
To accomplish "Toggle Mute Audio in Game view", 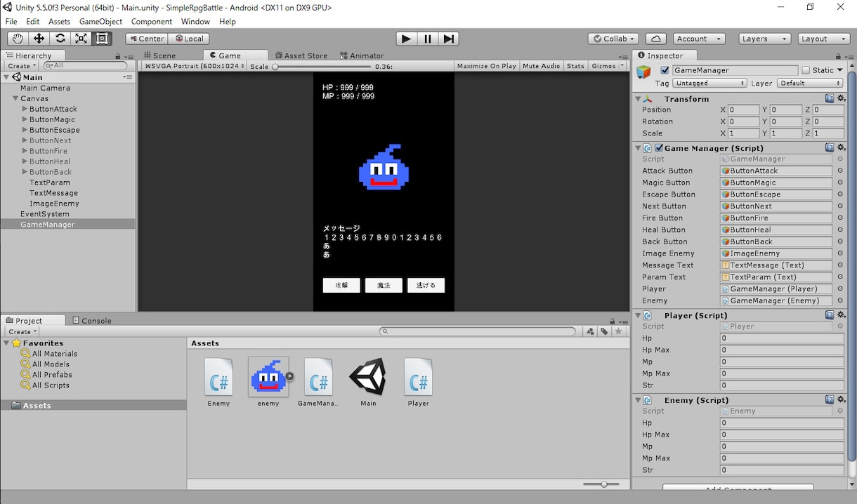I will [x=541, y=66].
